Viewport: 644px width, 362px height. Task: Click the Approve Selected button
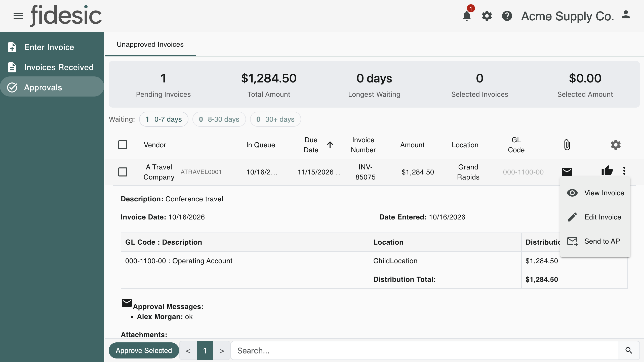click(x=144, y=350)
